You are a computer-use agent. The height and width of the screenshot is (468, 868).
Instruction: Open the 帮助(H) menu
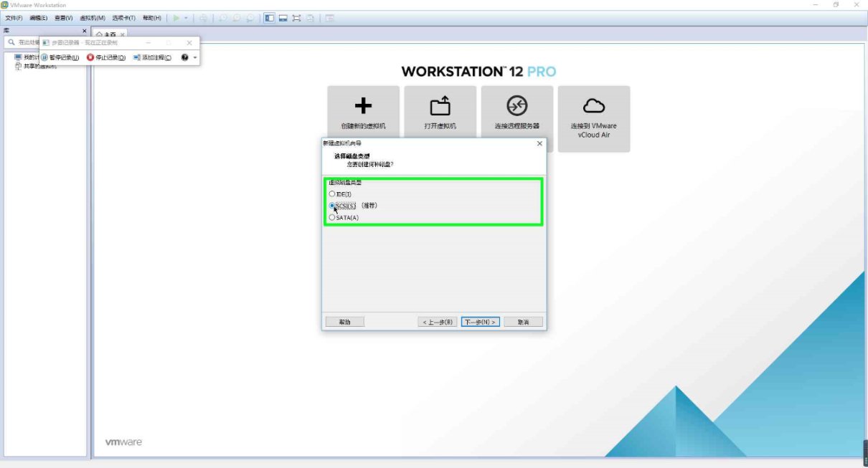click(151, 18)
